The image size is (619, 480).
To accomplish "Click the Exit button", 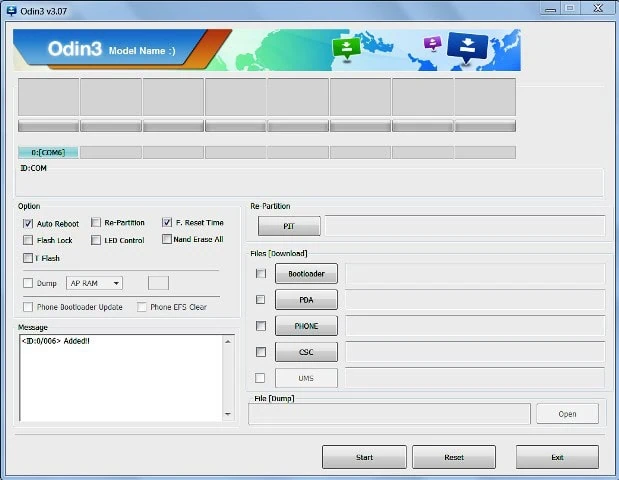I will point(557,457).
